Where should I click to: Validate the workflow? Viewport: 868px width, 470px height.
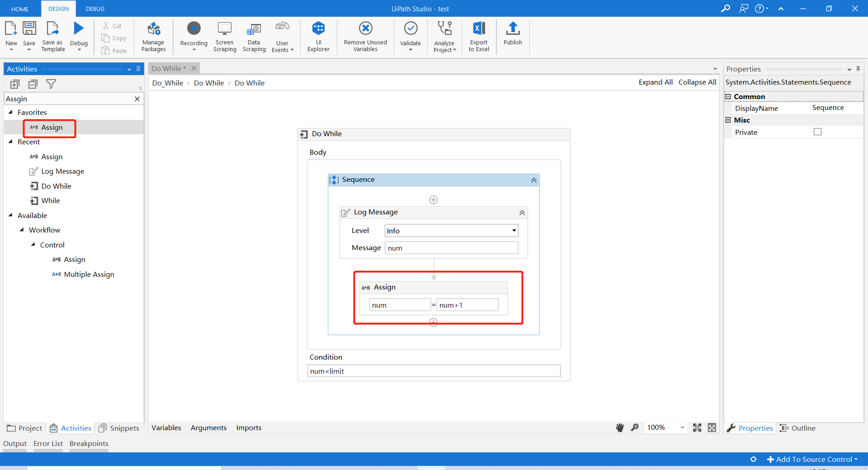(410, 37)
